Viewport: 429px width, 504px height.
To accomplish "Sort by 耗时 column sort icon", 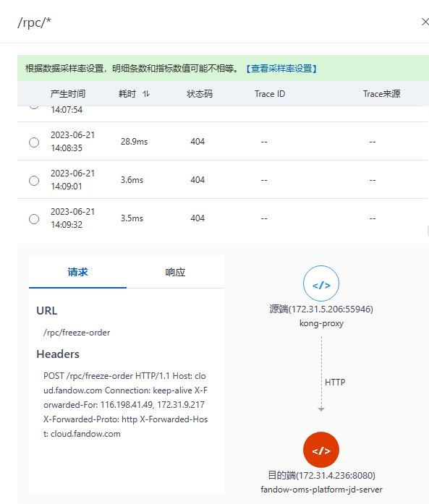I will tap(146, 94).
